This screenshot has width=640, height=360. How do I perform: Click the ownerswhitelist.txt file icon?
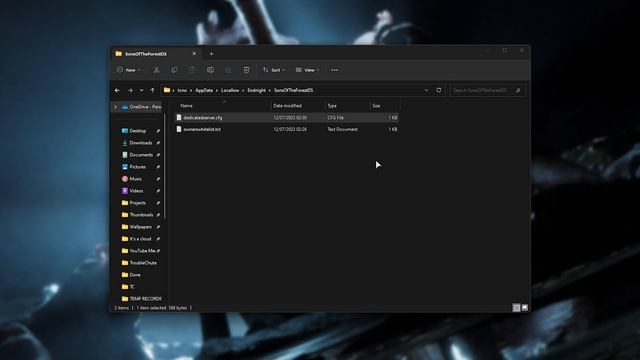(179, 129)
